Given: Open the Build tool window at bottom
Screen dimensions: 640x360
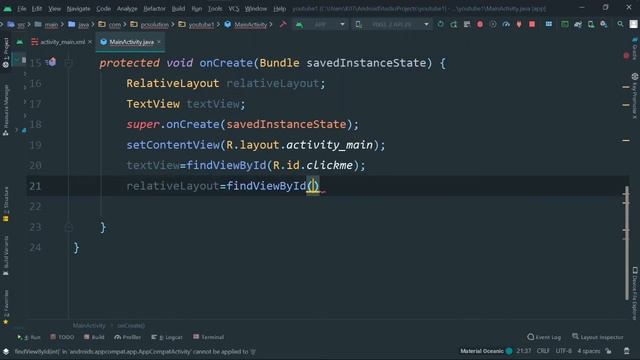Looking at the screenshot, I should click(94, 337).
